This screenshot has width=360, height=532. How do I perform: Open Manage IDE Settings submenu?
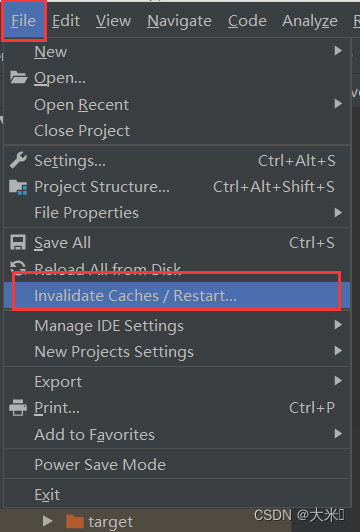(x=177, y=326)
